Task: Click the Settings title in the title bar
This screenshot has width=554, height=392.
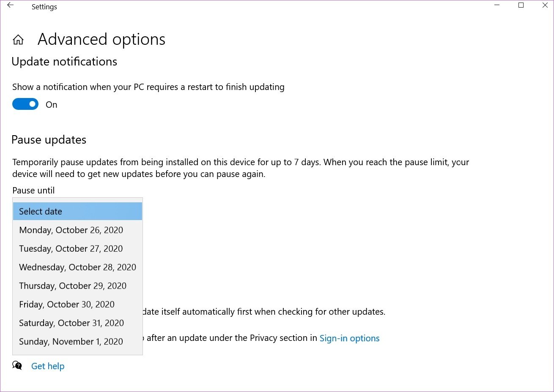Action: pyautogui.click(x=44, y=6)
